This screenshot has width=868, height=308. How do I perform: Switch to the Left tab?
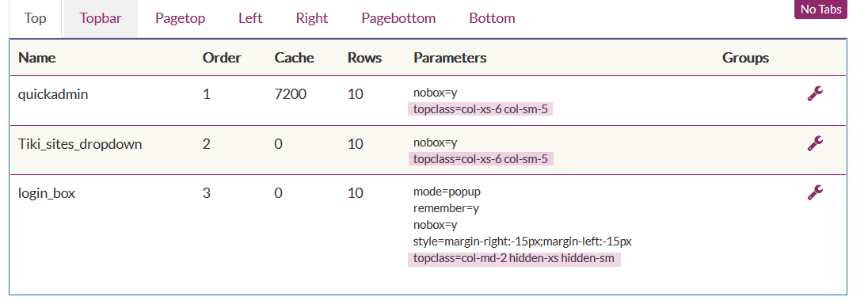tap(250, 18)
